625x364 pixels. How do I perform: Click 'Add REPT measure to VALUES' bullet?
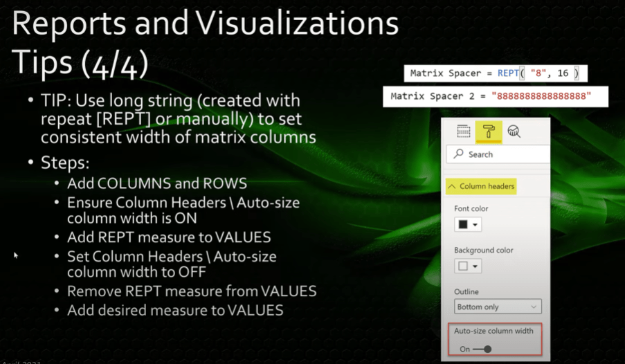click(169, 237)
